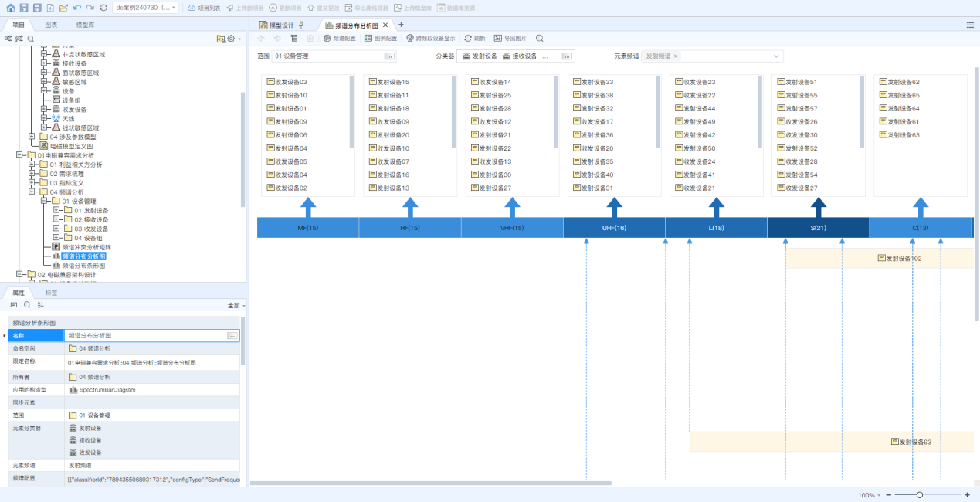This screenshot has width=980, height=502.
Task: Click the zoom-out minus button
Action: coord(888,494)
